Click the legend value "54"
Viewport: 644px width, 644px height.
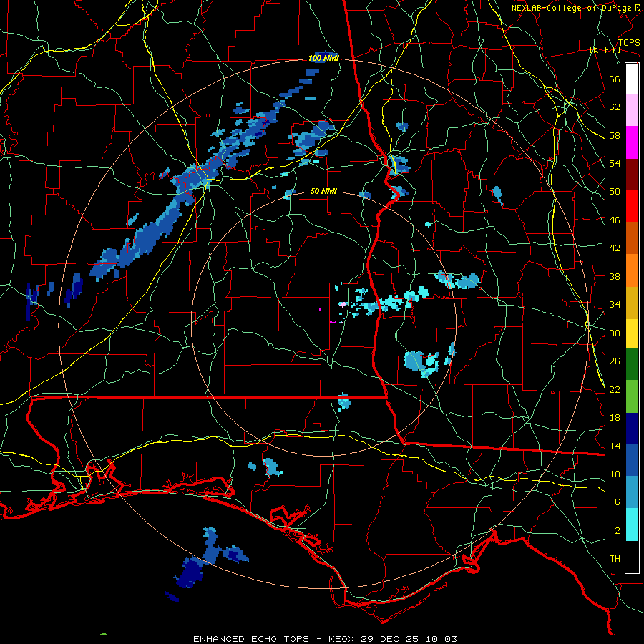(615, 163)
